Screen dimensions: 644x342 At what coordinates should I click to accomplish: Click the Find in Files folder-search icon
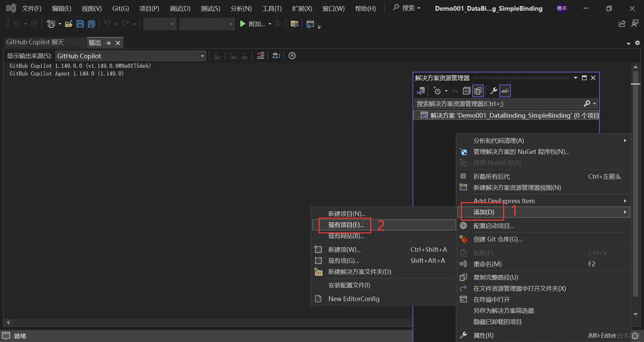tap(294, 24)
